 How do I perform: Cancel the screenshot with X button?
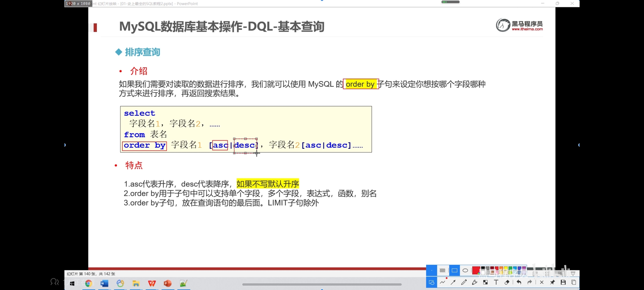(541, 282)
